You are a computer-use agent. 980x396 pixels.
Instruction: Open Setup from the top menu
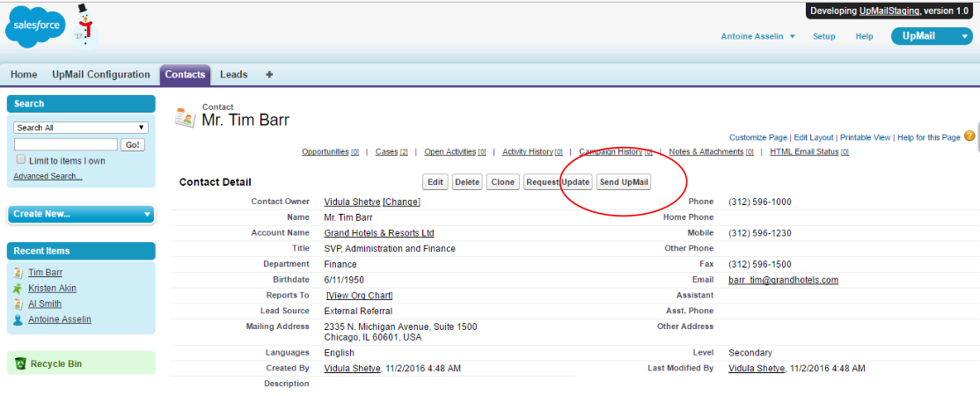823,36
